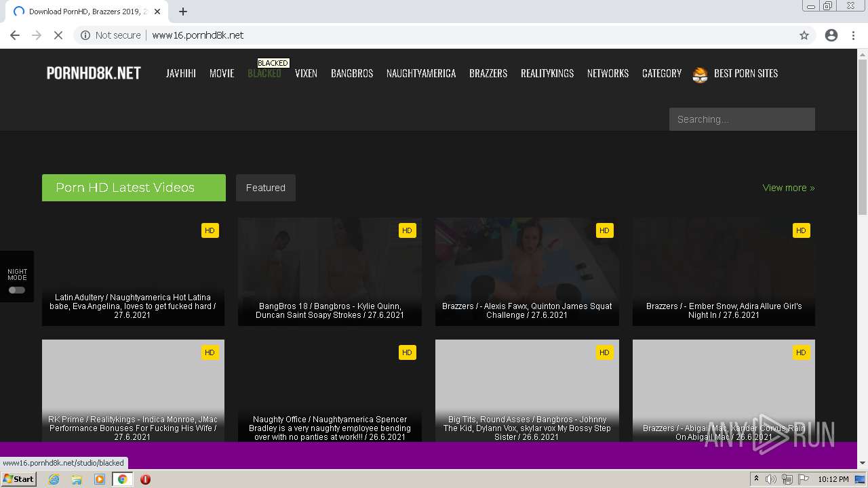
Task: Click the red shield icon in the taskbar
Action: 145,479
